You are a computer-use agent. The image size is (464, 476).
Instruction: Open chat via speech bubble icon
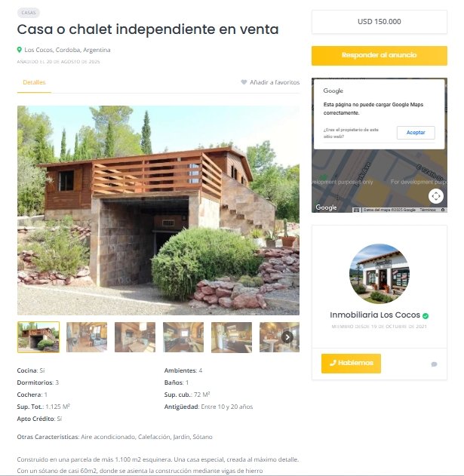pyautogui.click(x=435, y=364)
